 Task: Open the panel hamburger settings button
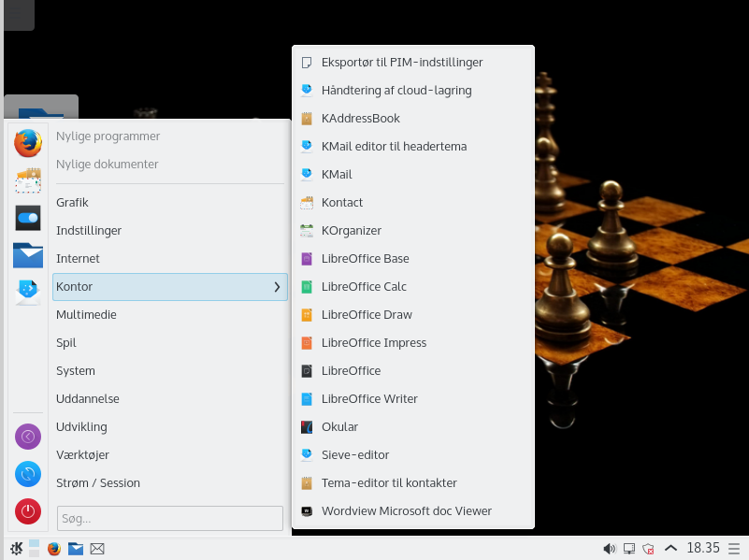click(734, 549)
